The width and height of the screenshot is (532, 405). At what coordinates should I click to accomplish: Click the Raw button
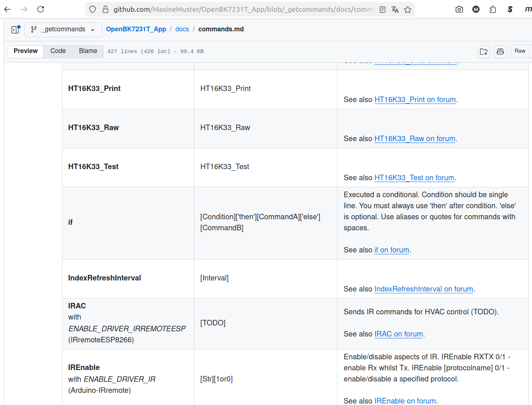pyautogui.click(x=520, y=51)
